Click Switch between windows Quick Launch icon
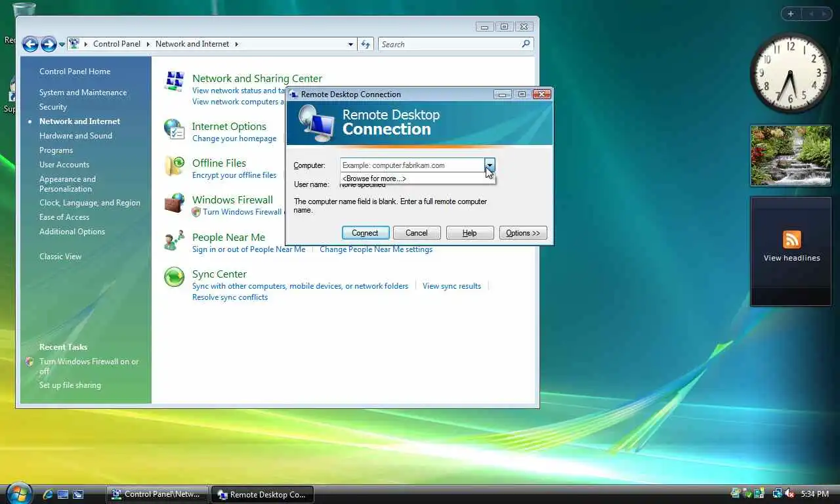This screenshot has width=840, height=504. click(78, 493)
